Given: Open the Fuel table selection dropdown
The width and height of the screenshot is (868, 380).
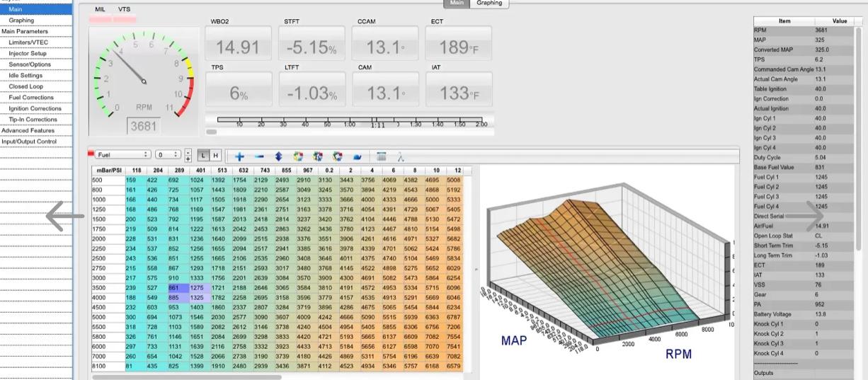Looking at the screenshot, I should click(123, 154).
